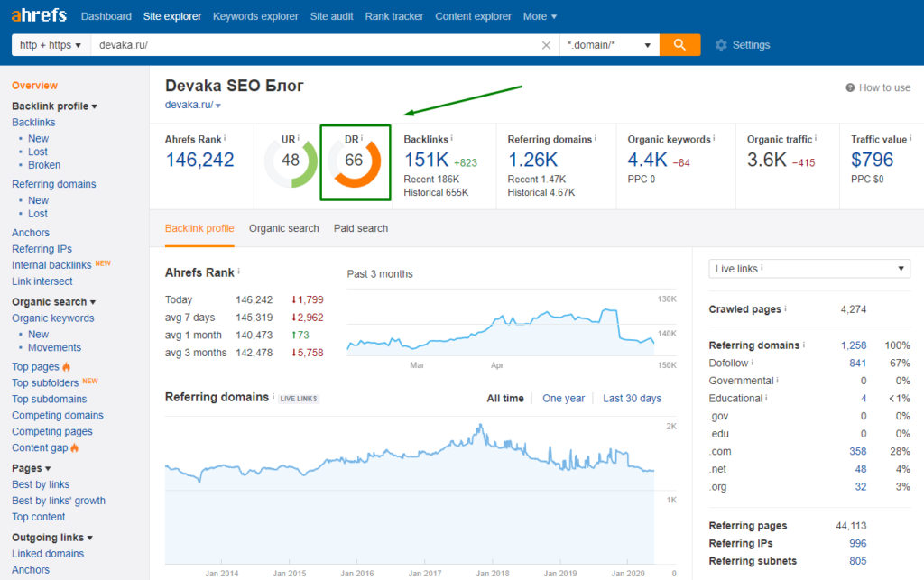Click the UR donut gauge showing 48
Screen dimensions: 924x580
(x=291, y=161)
